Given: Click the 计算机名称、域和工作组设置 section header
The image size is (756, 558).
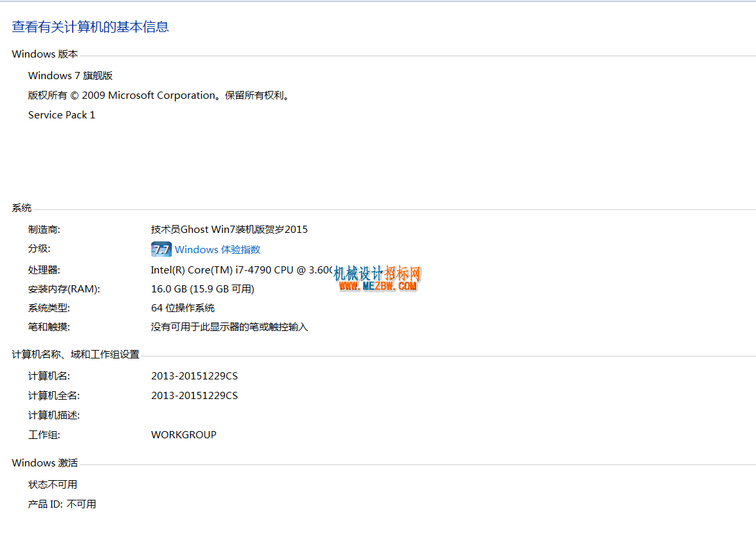Looking at the screenshot, I should [x=76, y=355].
